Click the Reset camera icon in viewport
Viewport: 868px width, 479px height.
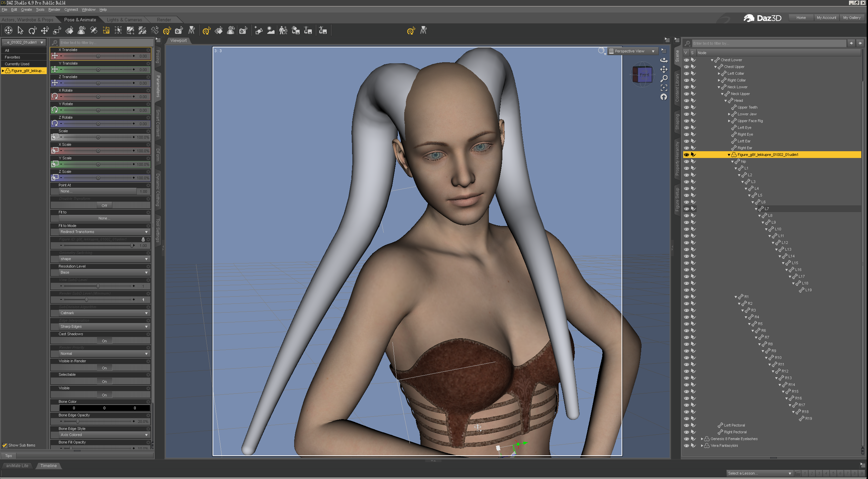point(664,97)
